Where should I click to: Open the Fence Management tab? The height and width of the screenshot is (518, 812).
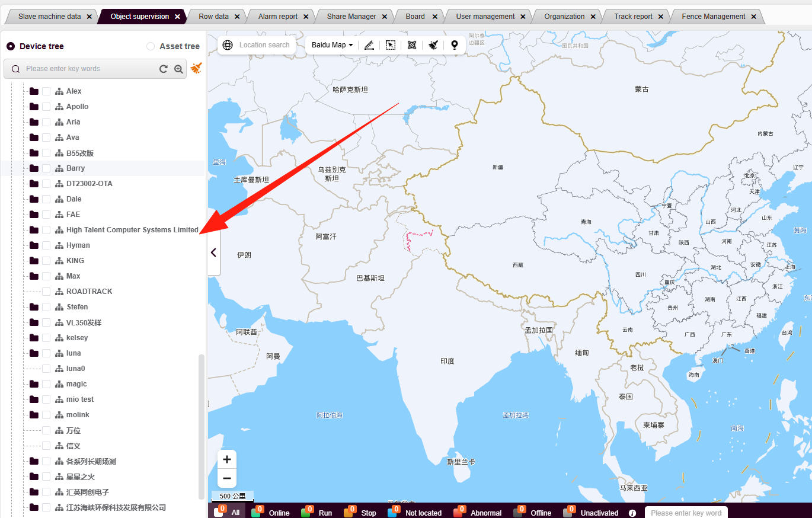tap(713, 17)
